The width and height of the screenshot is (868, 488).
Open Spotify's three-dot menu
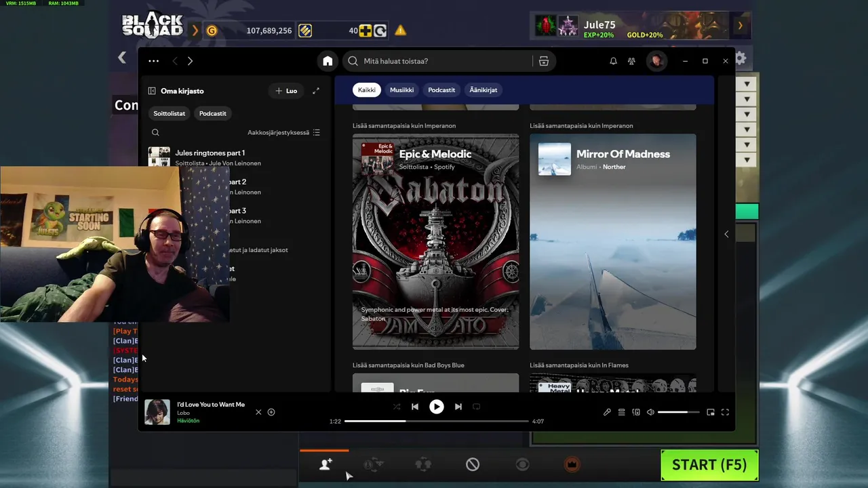tap(154, 61)
